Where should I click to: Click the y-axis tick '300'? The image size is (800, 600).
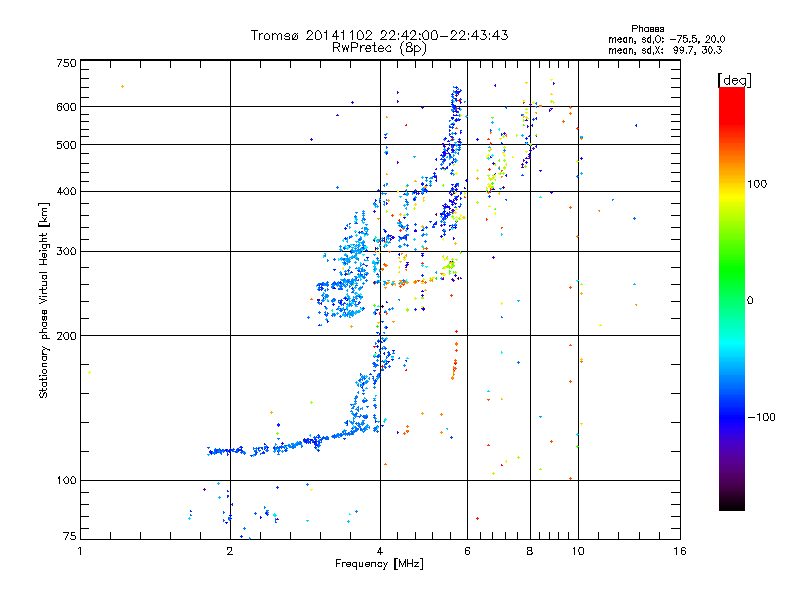66,252
